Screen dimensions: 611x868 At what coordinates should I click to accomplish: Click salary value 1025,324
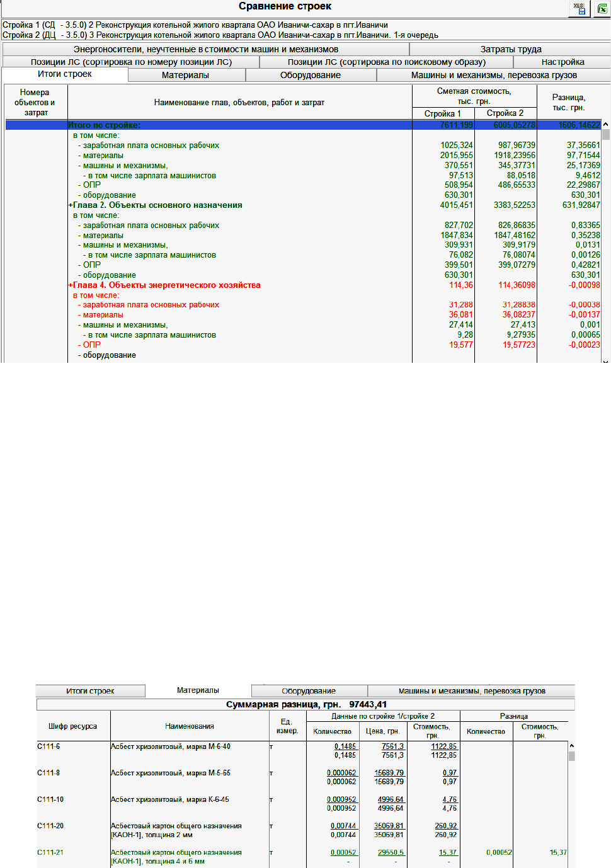click(x=457, y=146)
